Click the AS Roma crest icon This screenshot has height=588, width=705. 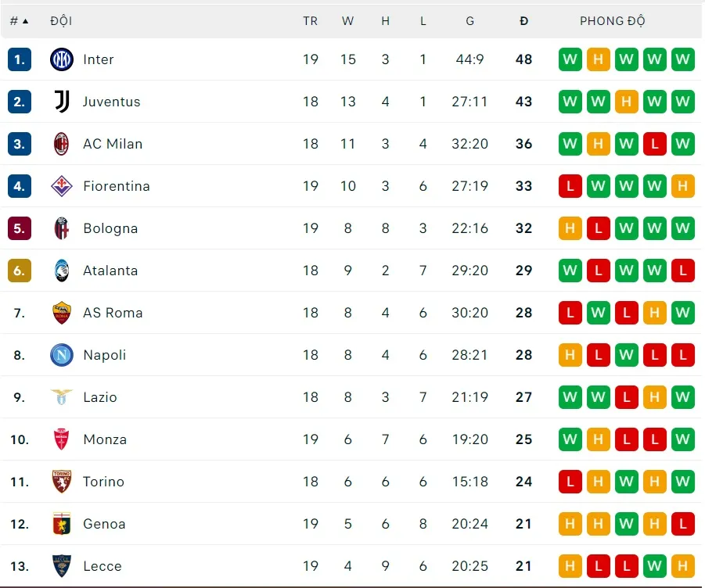click(62, 313)
